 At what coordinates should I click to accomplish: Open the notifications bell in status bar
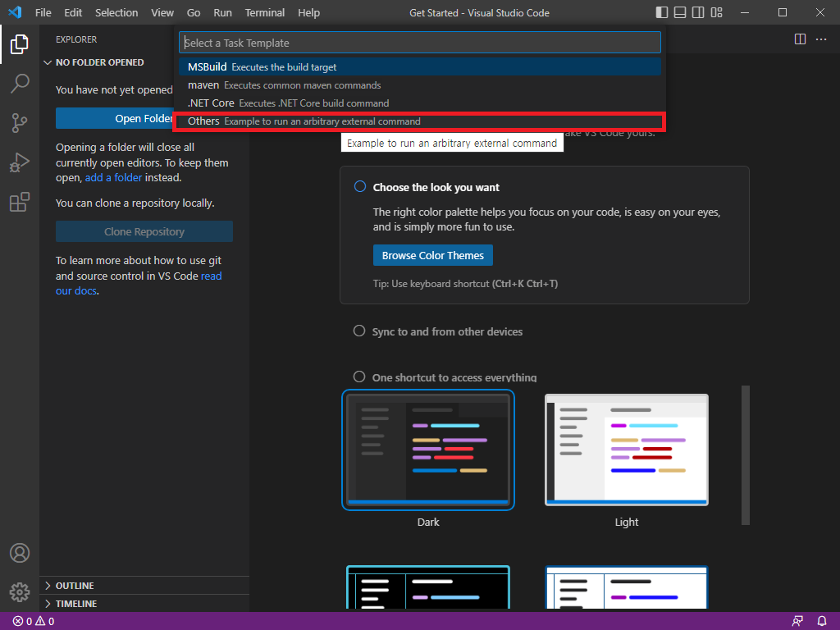pyautogui.click(x=822, y=622)
